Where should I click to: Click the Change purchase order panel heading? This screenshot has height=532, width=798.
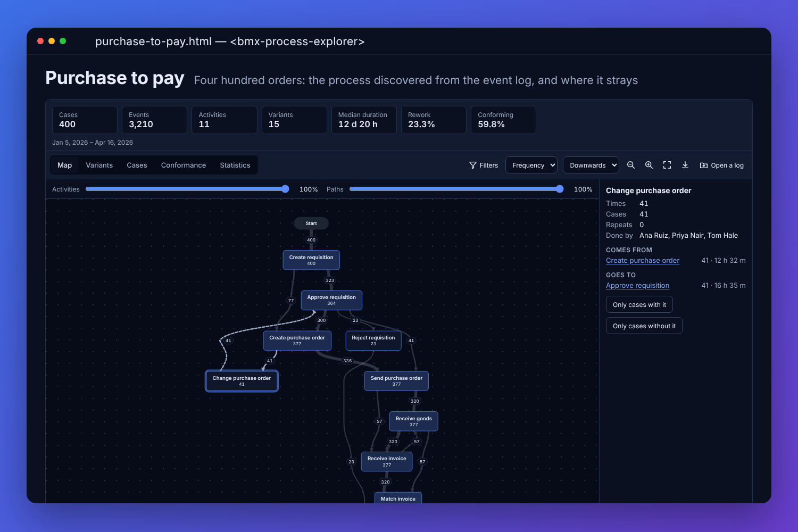click(x=649, y=190)
